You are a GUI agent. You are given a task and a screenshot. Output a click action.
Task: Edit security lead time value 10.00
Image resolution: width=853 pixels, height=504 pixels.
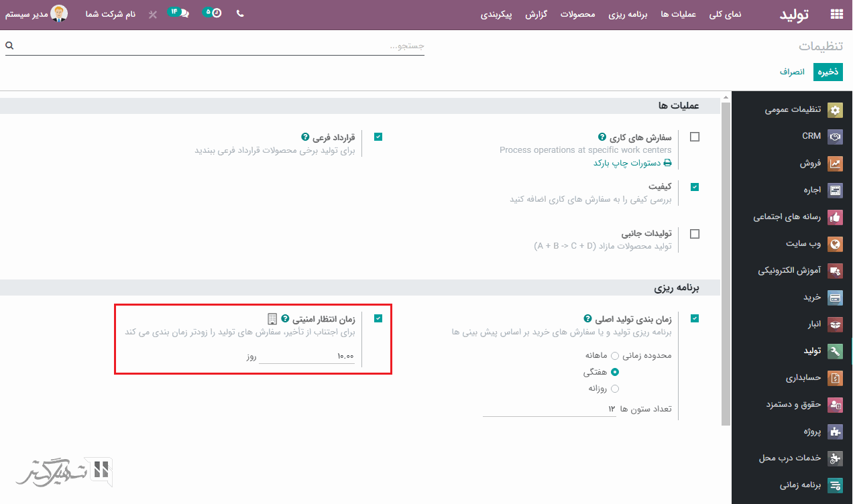(306, 357)
